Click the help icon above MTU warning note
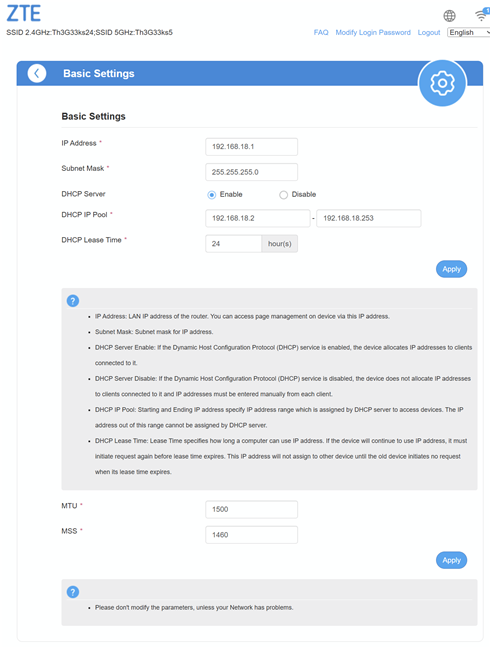The image size is (490, 648). [73, 592]
